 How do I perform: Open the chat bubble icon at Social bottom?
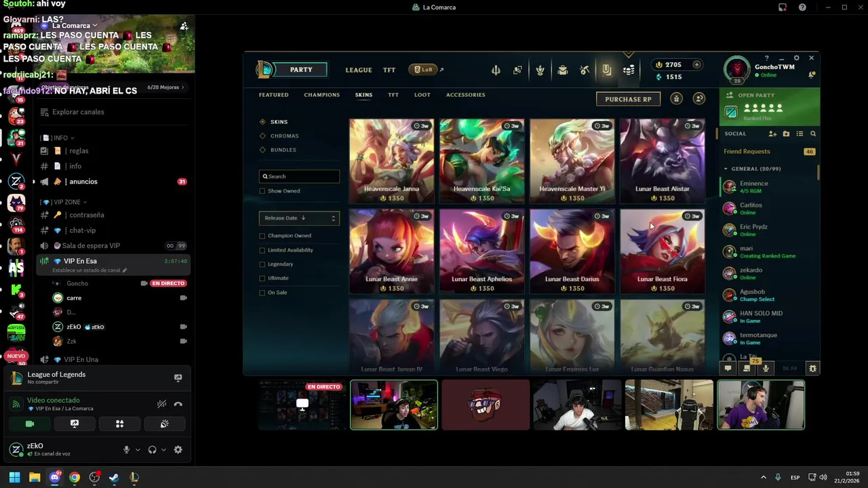click(x=728, y=368)
